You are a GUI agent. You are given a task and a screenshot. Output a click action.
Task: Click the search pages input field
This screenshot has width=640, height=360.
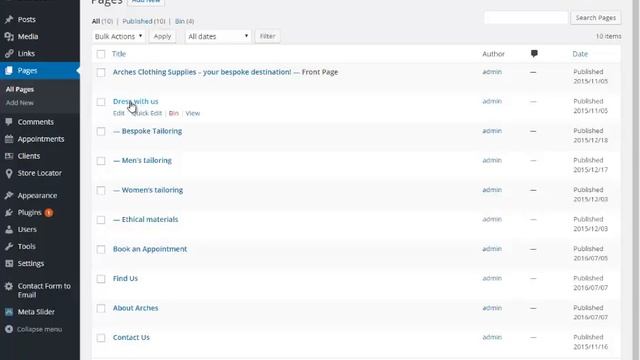(526, 18)
